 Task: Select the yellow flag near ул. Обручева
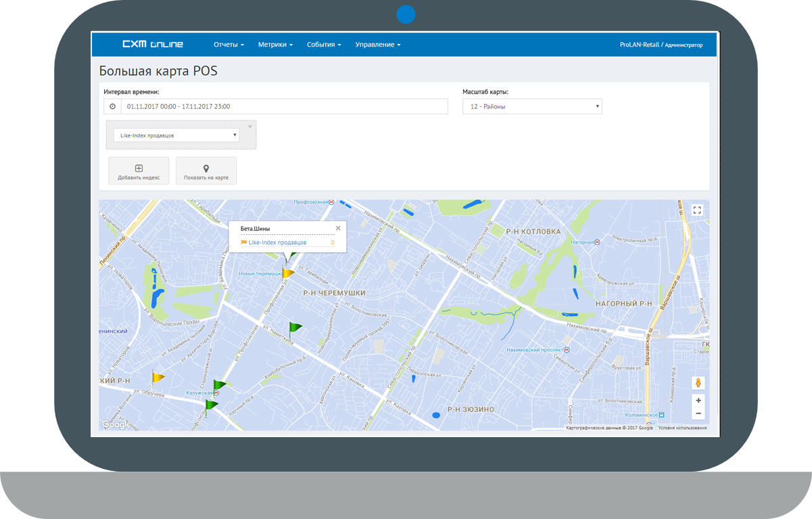tap(158, 377)
